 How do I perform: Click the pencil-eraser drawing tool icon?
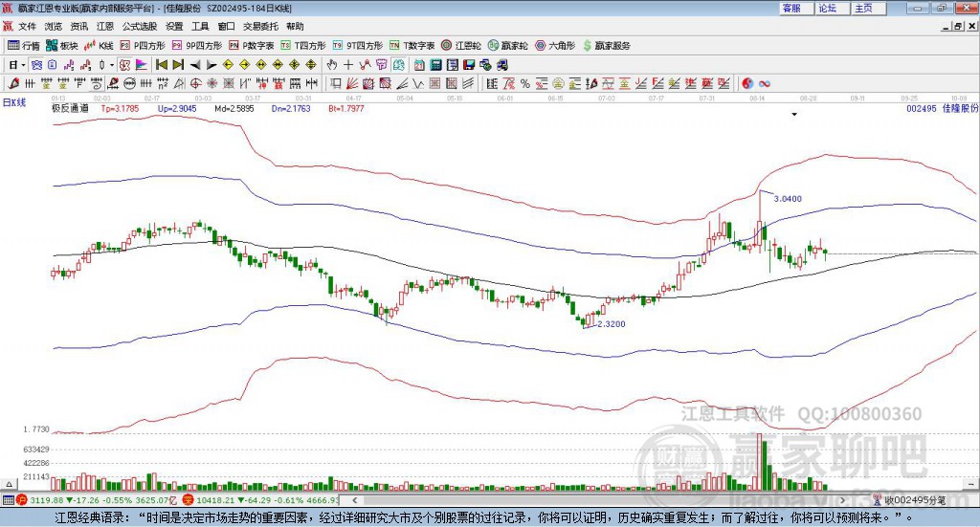click(13, 83)
